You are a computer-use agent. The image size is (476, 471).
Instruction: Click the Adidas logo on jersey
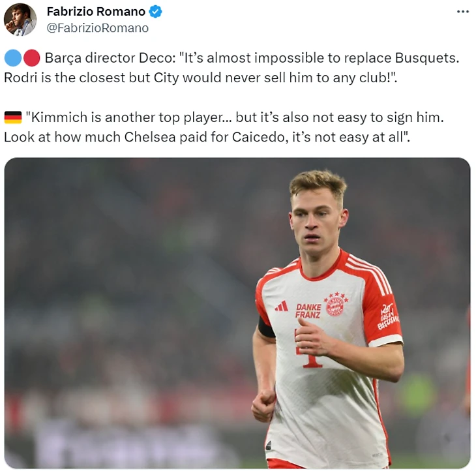click(282, 307)
